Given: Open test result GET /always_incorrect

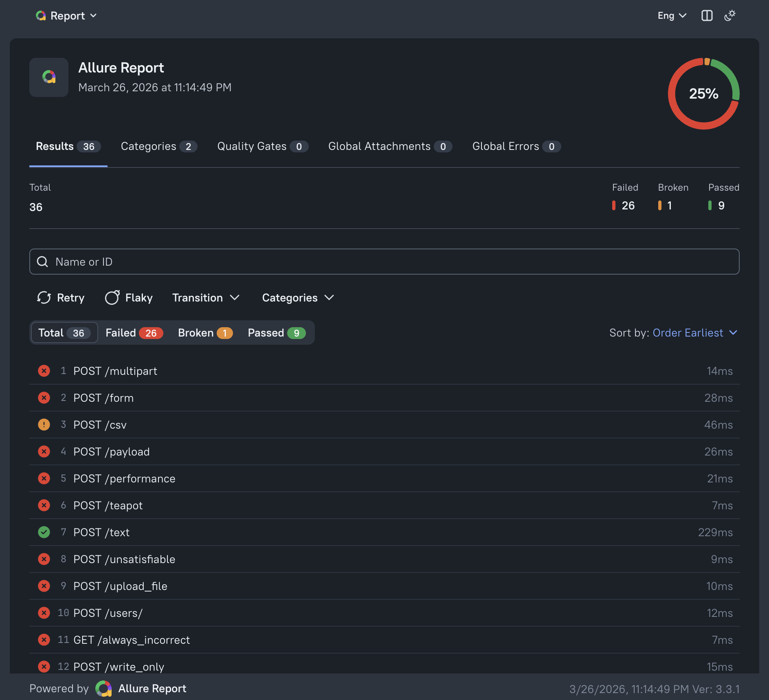Looking at the screenshot, I should [384, 640].
